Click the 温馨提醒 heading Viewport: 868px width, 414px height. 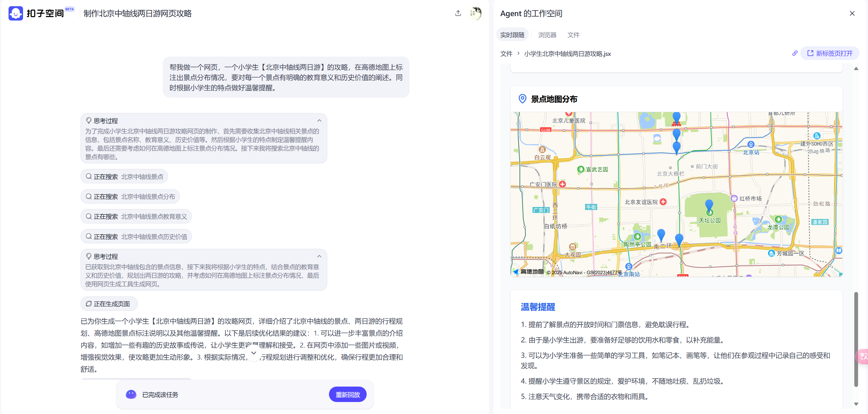538,307
